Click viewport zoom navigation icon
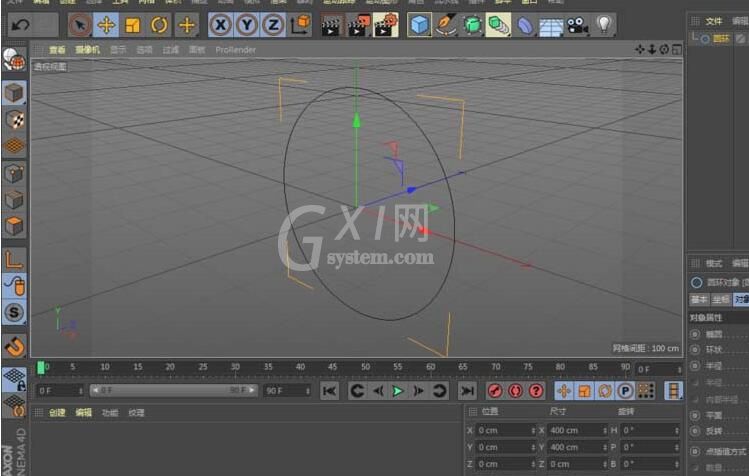Image resolution: width=749 pixels, height=476 pixels. 652,49
